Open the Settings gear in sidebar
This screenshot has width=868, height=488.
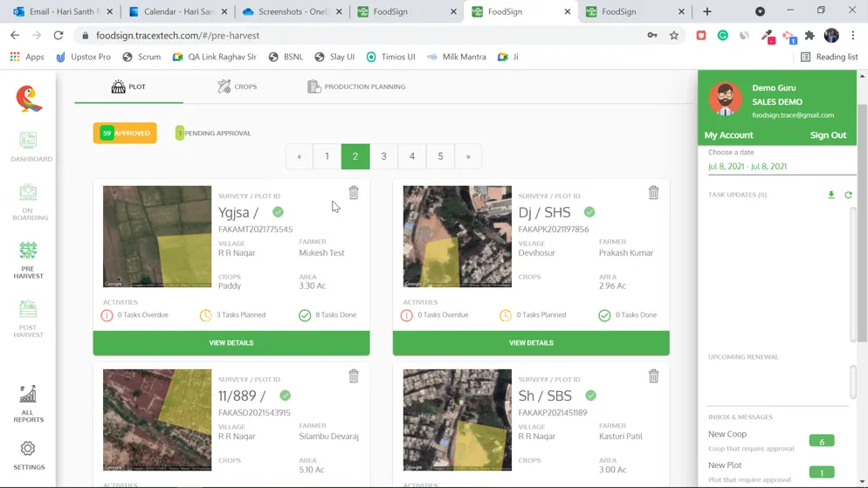coord(28,456)
